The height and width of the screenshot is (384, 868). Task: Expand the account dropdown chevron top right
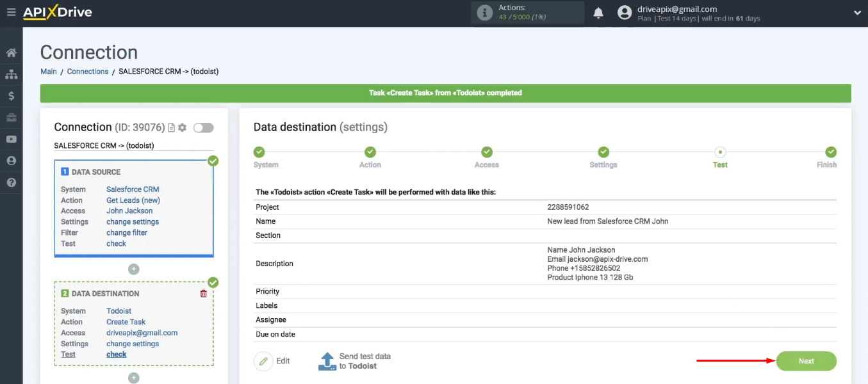pos(857,12)
